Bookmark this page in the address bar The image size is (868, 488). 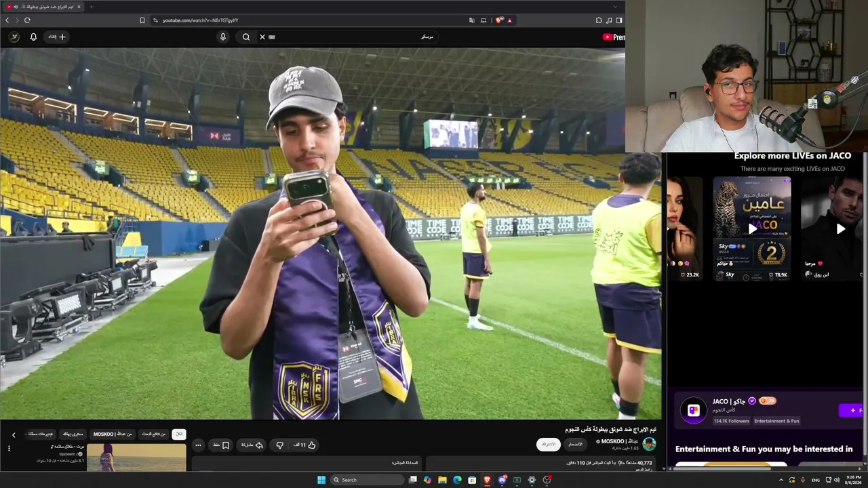click(142, 20)
